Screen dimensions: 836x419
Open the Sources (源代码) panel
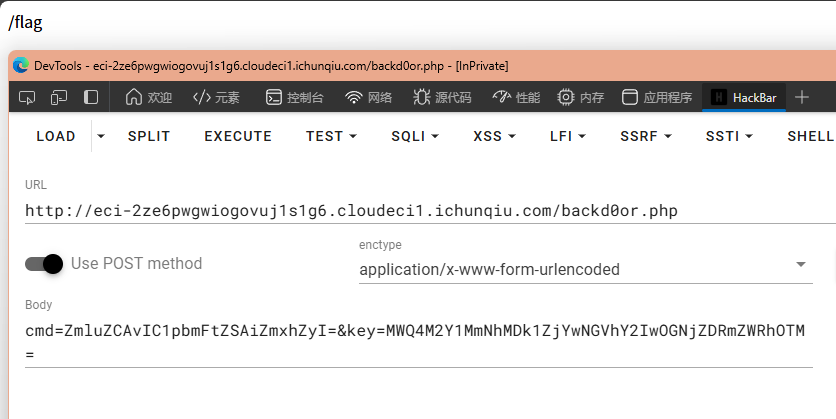coord(439,97)
